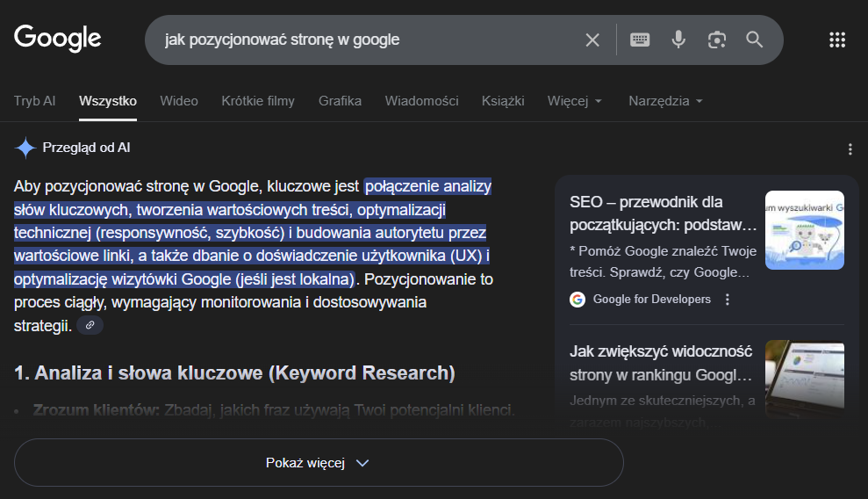Open the Wideo tab
The height and width of the screenshot is (499, 868).
pos(179,101)
